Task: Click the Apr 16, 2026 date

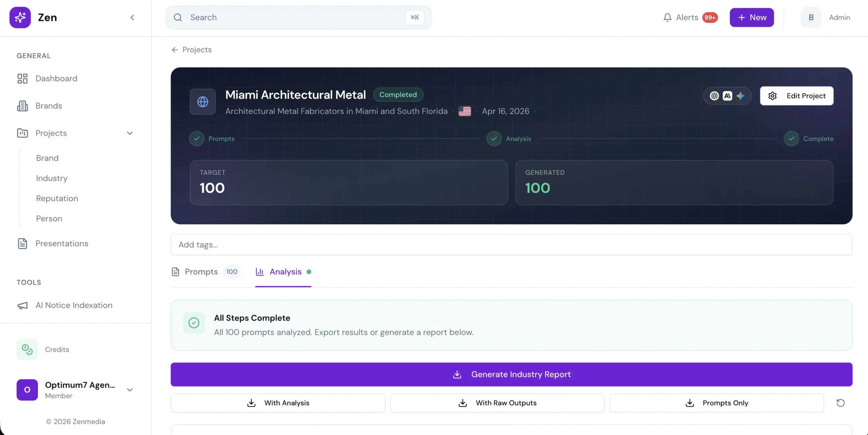Action: [506, 111]
